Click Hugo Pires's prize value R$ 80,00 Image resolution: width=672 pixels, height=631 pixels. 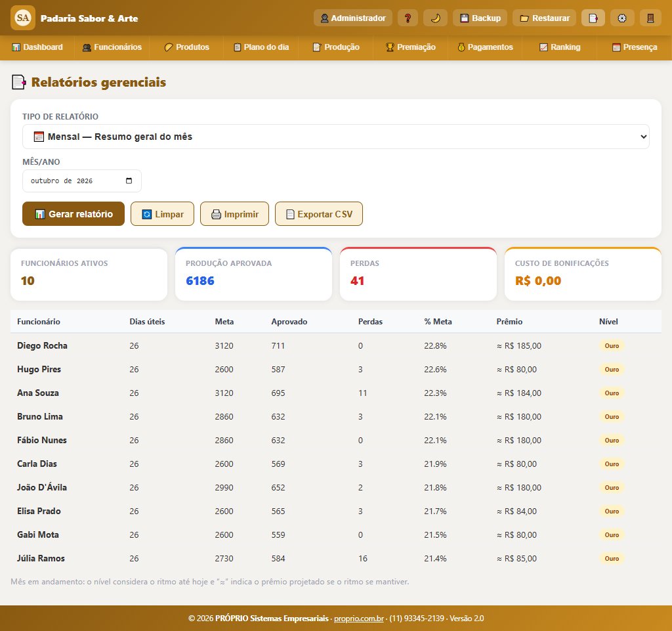coord(517,370)
